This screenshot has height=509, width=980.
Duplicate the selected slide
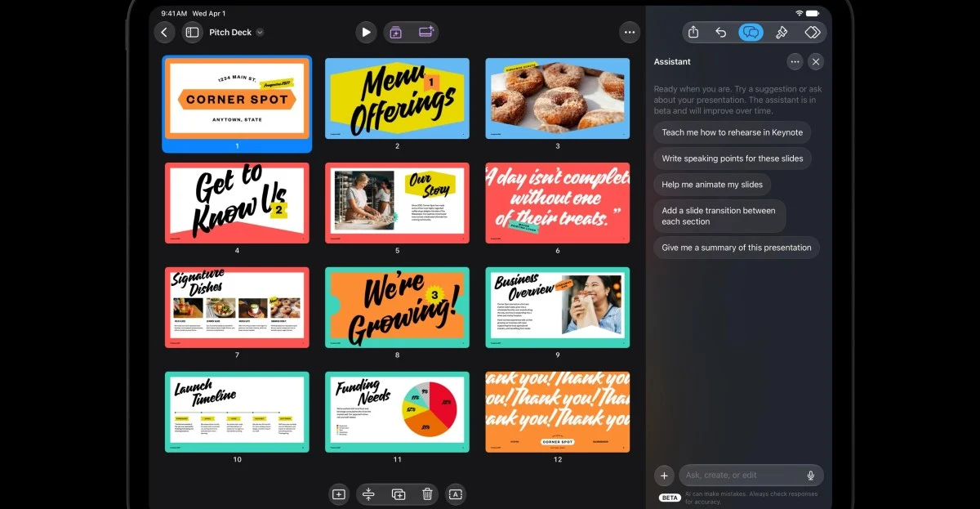(398, 494)
